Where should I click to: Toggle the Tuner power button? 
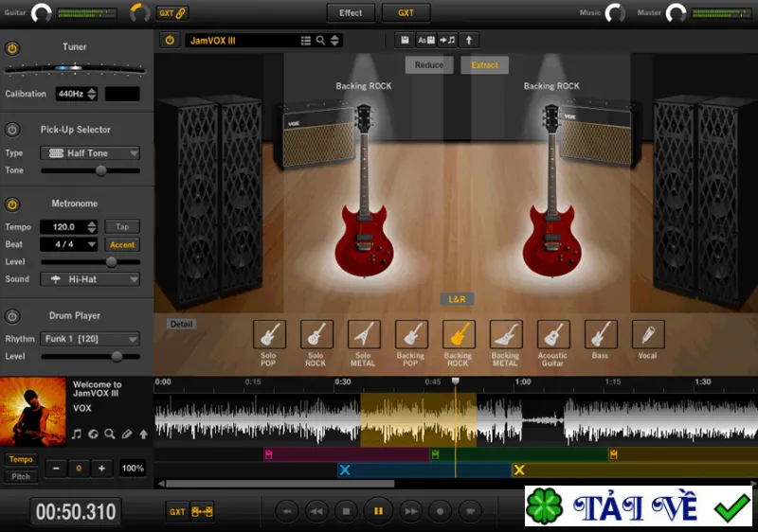pyautogui.click(x=12, y=47)
